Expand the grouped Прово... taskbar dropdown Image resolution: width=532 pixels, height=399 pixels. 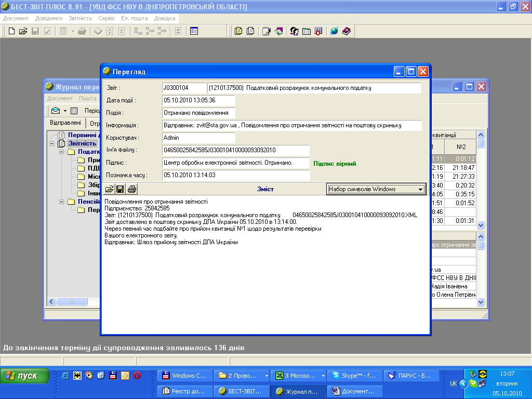click(x=267, y=376)
